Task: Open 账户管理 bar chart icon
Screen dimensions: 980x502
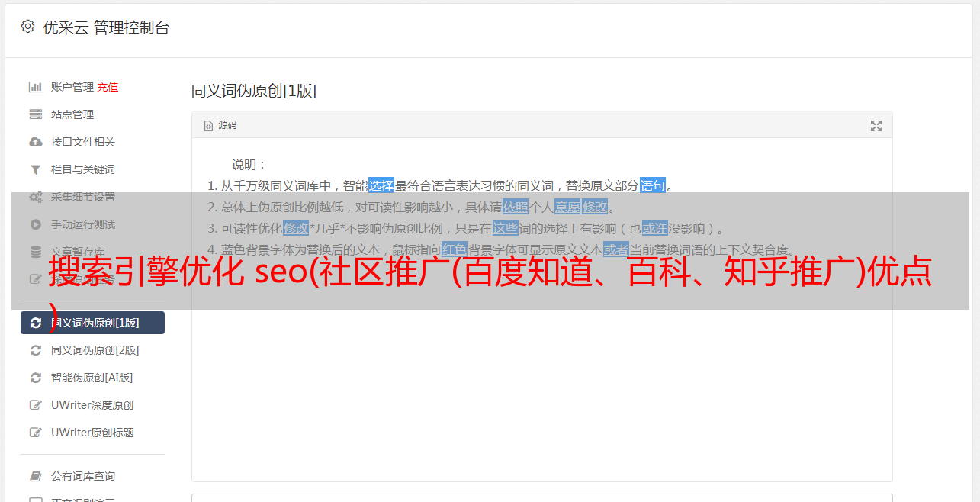Action: coord(35,87)
